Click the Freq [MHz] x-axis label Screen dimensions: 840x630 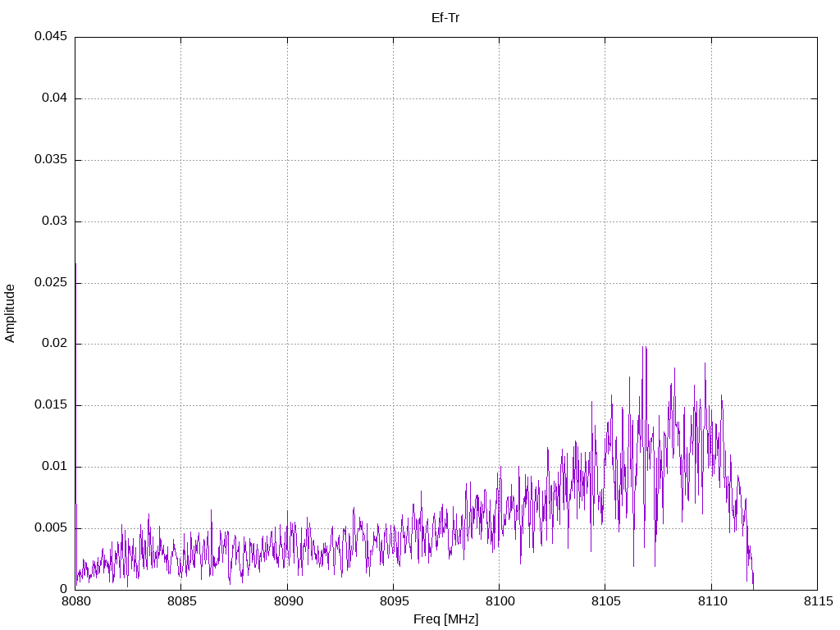pos(445,619)
